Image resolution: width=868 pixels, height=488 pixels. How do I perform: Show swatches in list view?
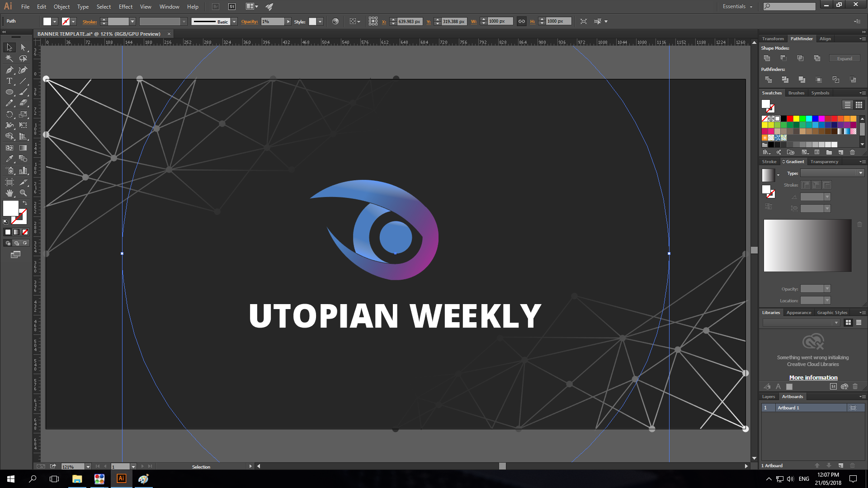point(848,105)
